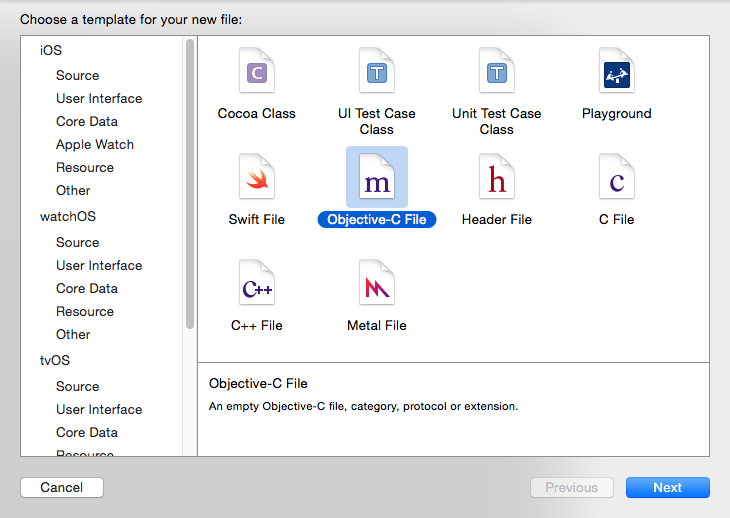730x518 pixels.
Task: Select the Objective-C File 'm' icon
Action: [x=377, y=176]
